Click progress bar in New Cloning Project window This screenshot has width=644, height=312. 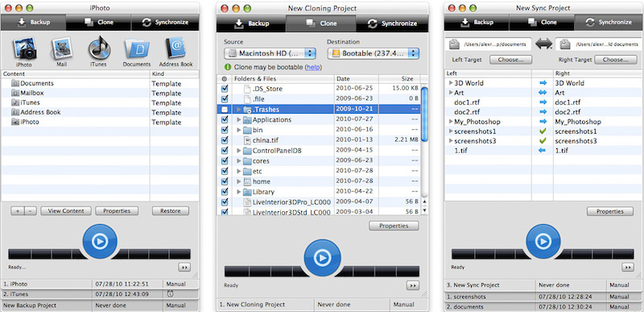point(321,272)
